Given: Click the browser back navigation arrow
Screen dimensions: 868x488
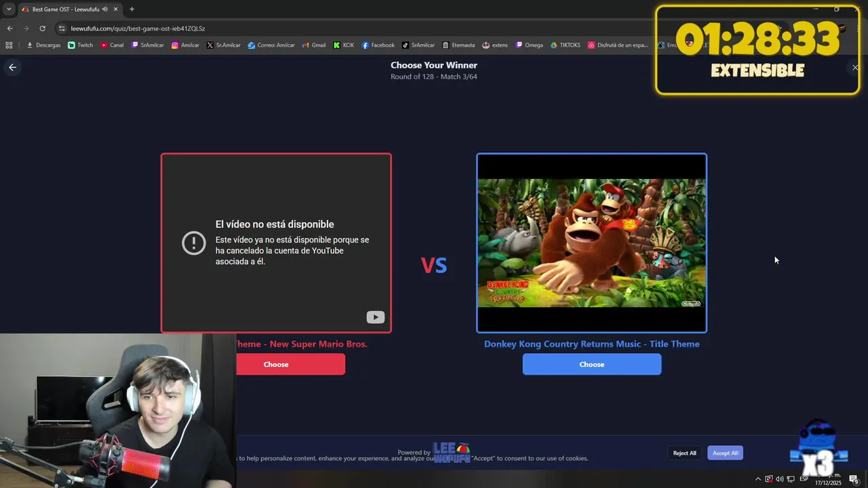Looking at the screenshot, I should click(9, 28).
